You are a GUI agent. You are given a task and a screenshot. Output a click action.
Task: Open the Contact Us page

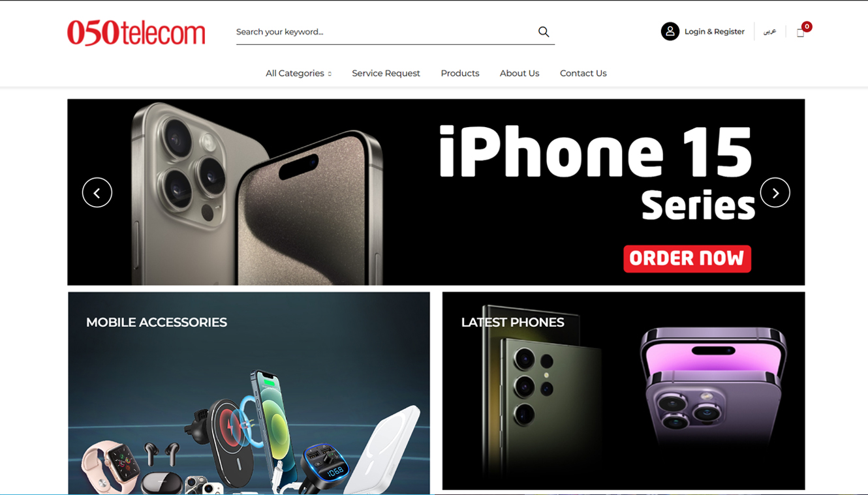pos(583,73)
